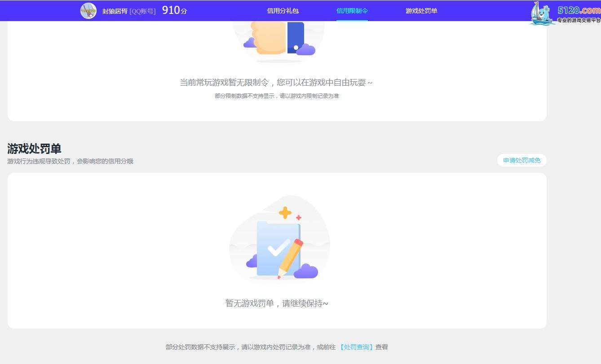This screenshot has height=364, width=601.
Task: Click the 910分 credit score
Action: (174, 10)
